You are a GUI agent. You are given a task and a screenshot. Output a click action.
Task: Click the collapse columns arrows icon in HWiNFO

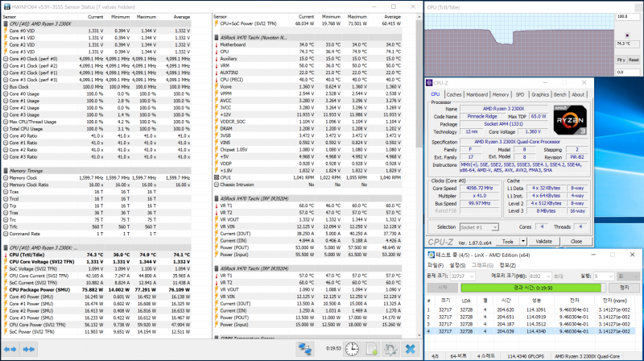(x=29, y=350)
